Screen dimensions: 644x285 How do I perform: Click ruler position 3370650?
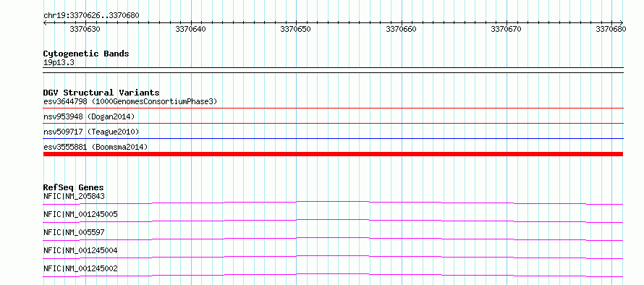click(296, 29)
